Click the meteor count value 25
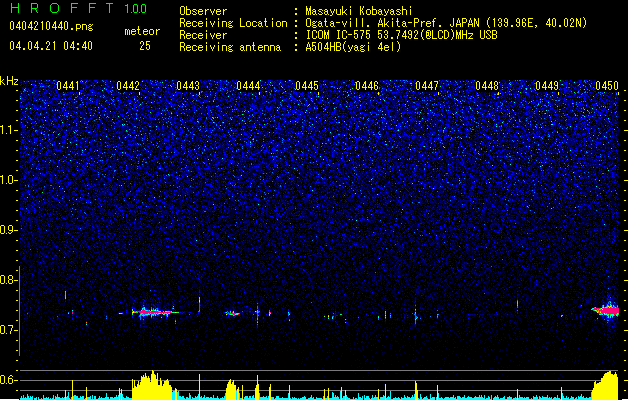629x400 pixels. [145, 46]
